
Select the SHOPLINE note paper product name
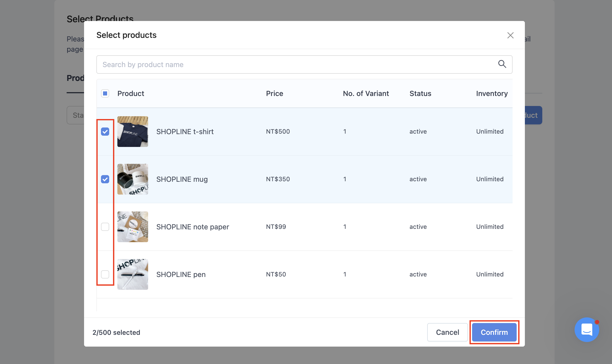pyautogui.click(x=192, y=227)
